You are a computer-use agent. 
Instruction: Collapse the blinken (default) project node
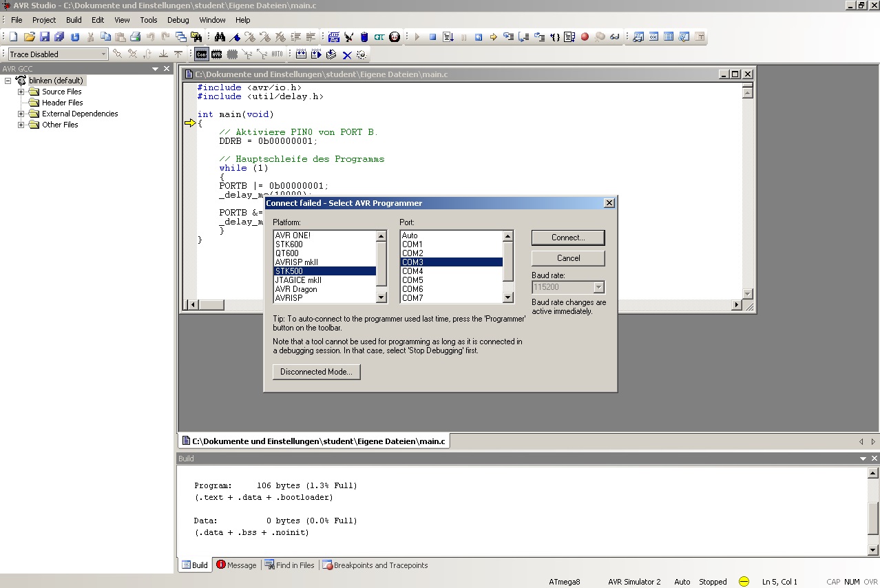pyautogui.click(x=8, y=81)
